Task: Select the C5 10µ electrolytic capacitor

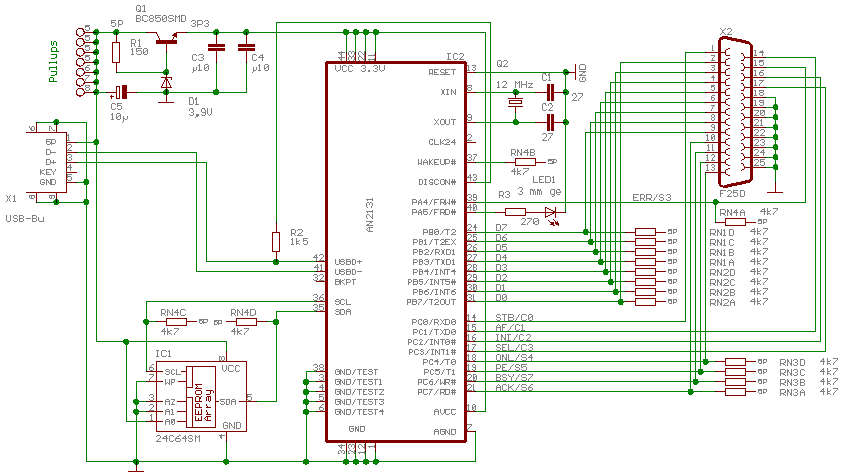Action: click(x=122, y=92)
